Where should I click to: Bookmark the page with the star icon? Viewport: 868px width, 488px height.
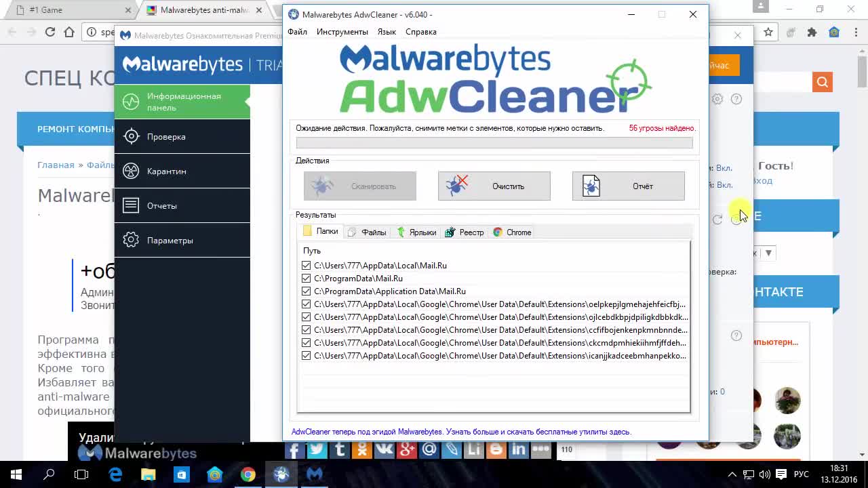point(768,32)
